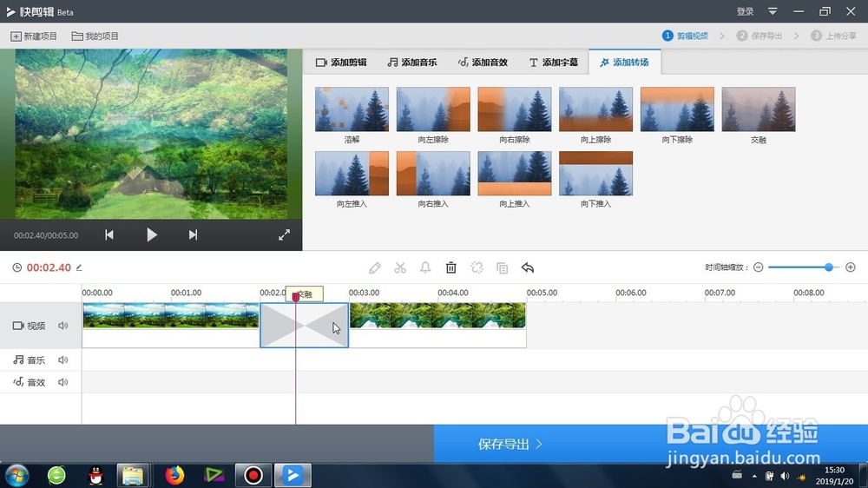The height and width of the screenshot is (488, 868).
Task: Open the file explorer taskbar icon
Action: [x=133, y=475]
